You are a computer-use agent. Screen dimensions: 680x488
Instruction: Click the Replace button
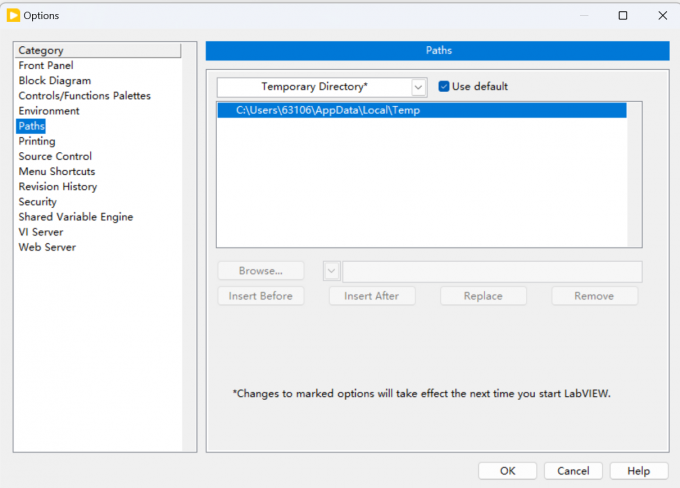pos(483,296)
